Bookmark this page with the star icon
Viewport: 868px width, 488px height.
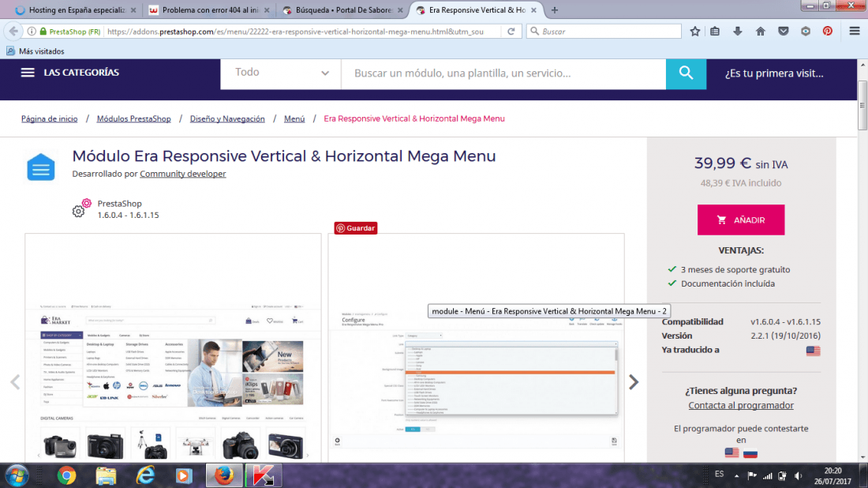click(x=695, y=32)
